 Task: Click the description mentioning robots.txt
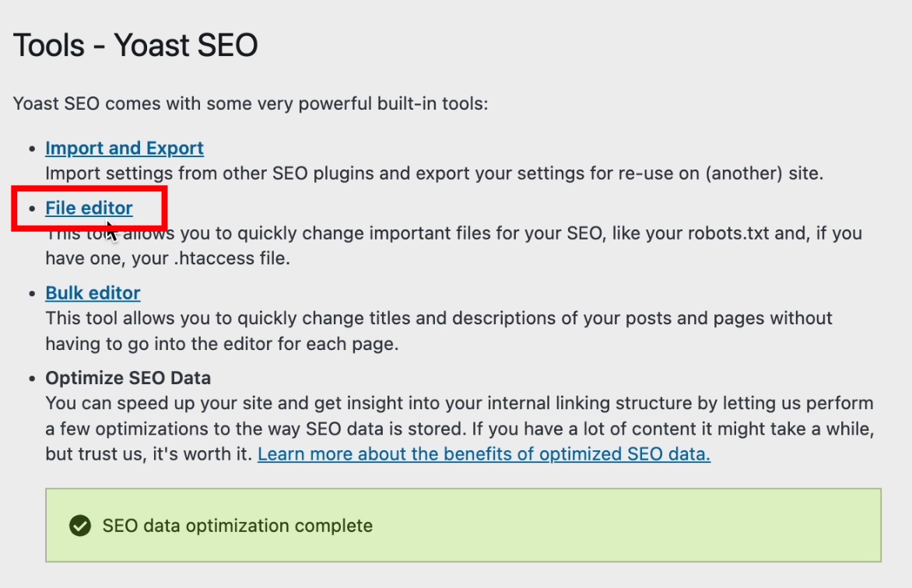[x=454, y=246]
